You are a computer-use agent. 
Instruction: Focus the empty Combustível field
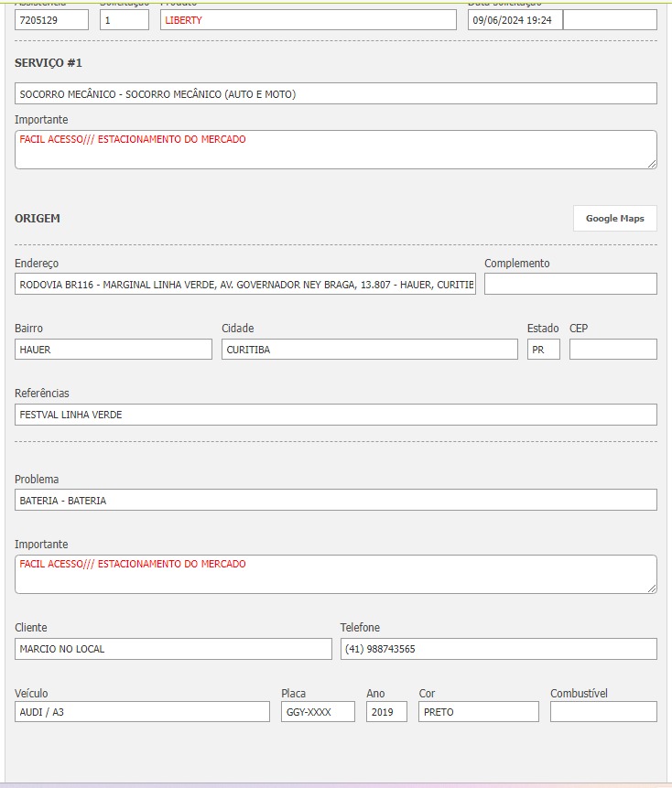603,712
